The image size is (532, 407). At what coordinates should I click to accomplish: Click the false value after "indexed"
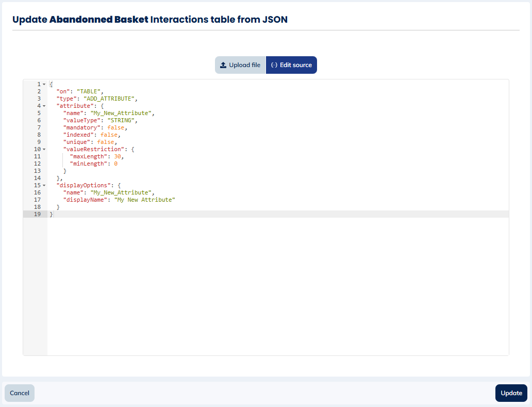(109, 135)
